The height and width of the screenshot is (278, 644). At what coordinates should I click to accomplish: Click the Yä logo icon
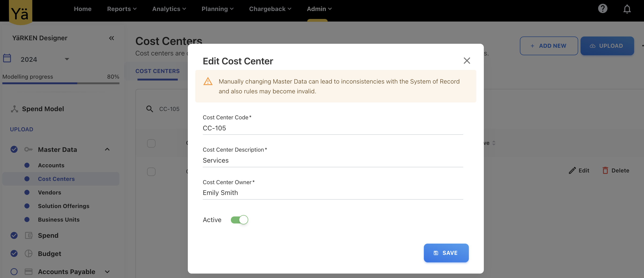click(20, 12)
